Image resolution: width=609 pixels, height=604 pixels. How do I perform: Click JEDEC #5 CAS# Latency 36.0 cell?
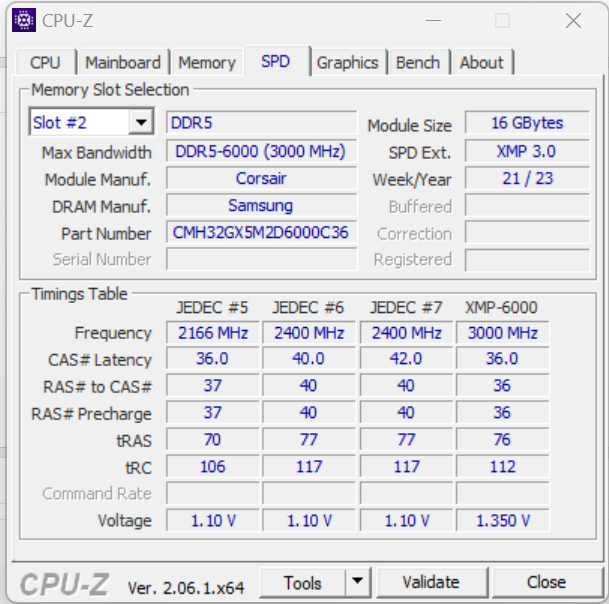point(212,359)
